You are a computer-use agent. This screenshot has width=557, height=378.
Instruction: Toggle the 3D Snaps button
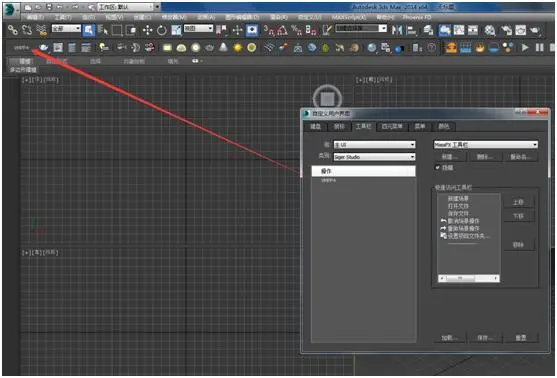269,30
